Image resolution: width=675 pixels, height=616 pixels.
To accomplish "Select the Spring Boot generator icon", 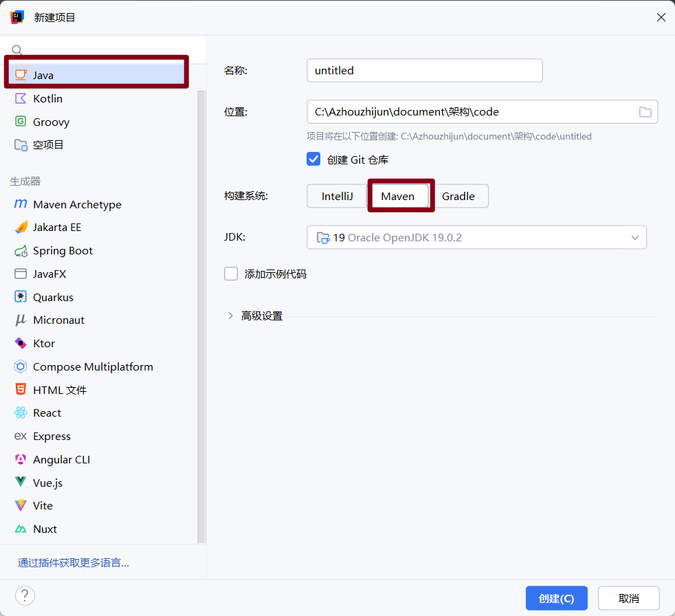I will [x=21, y=251].
